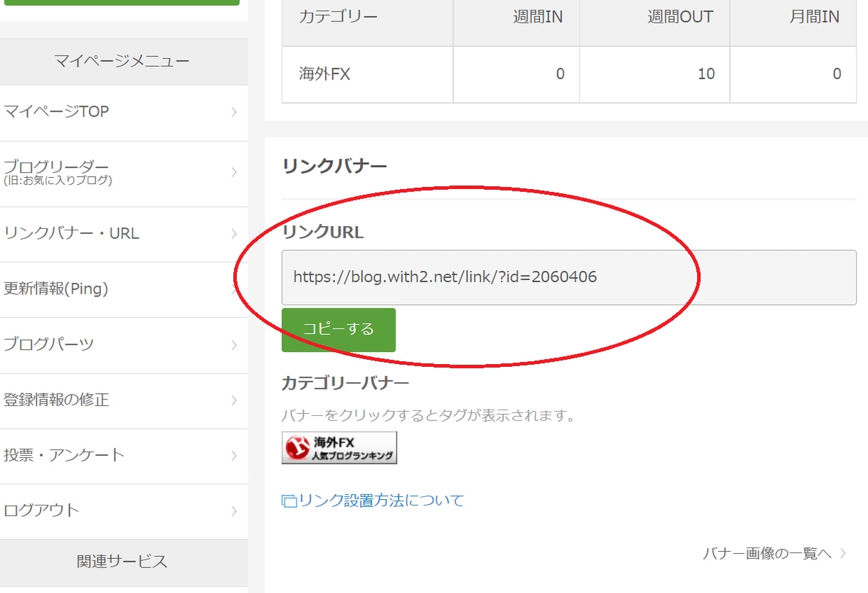
Task: Click chevron after バナー画像の一覧へ
Action: (843, 553)
